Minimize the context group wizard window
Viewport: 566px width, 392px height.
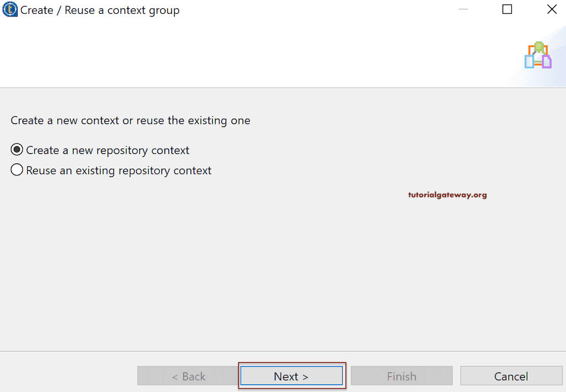click(x=463, y=9)
